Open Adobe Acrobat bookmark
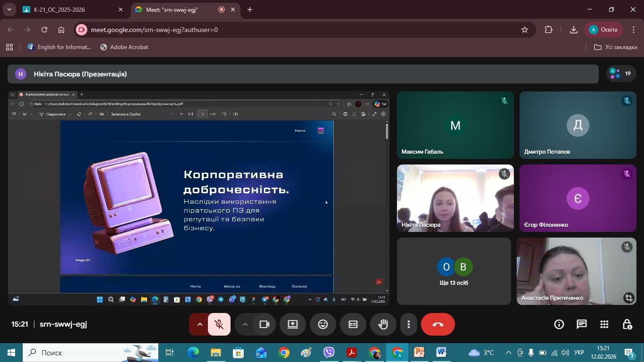 tap(124, 47)
